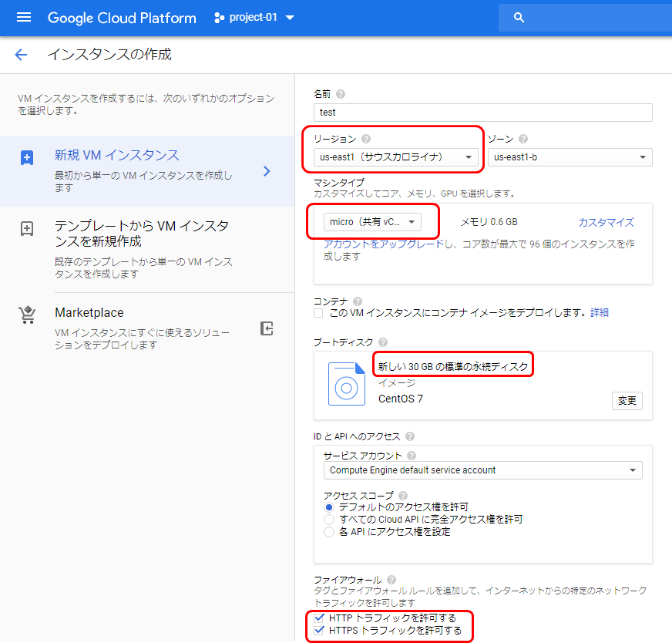The width and height of the screenshot is (672, 643).
Task: Click the template instance plus-box icon
Action: (27, 228)
